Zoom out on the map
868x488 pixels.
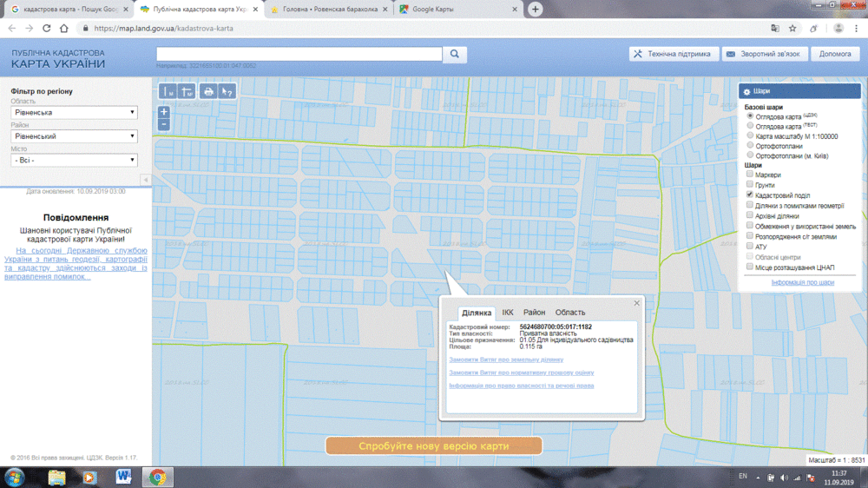(x=164, y=125)
